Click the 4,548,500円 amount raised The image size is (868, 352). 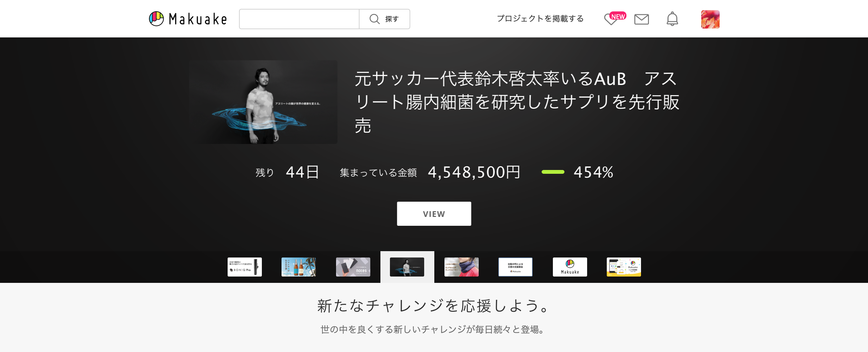[x=474, y=172]
